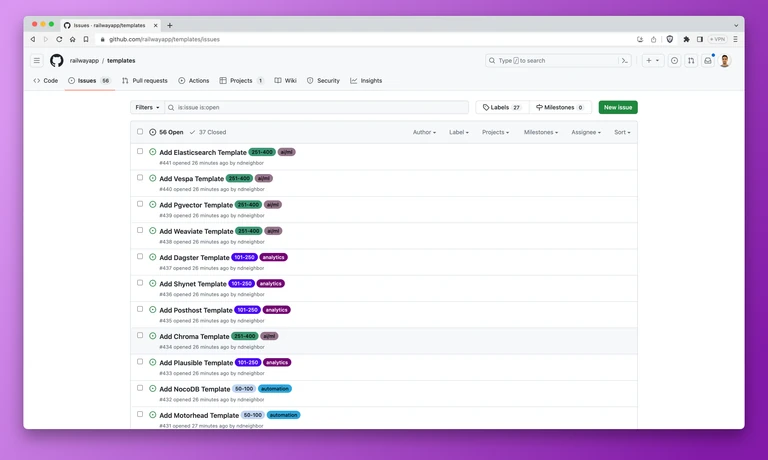Screen dimensions: 768x460
Task: Open notifications inbox icon
Action: point(708,61)
